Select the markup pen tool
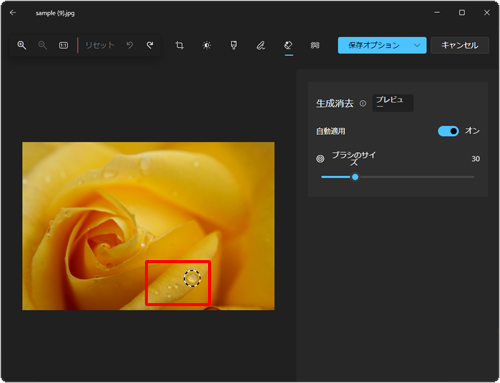This screenshot has height=383, width=500. pyautogui.click(x=261, y=45)
